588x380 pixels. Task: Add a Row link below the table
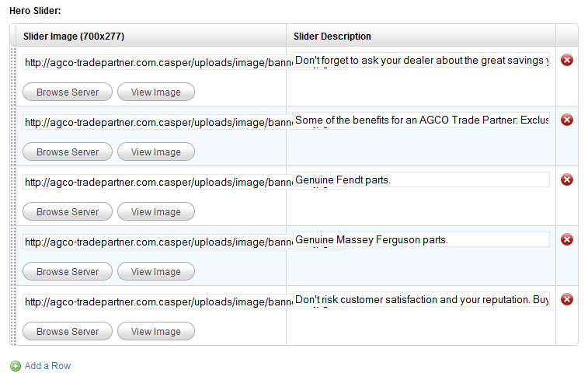pyautogui.click(x=47, y=366)
